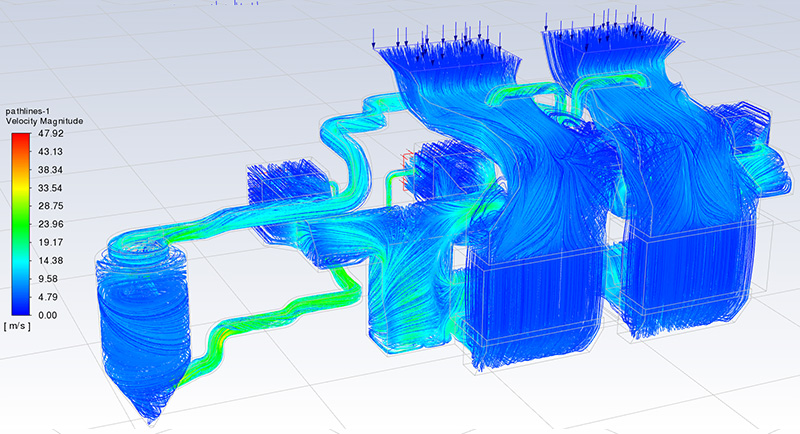Screen dimensions: 800x434
Task: Click the pathlines-1 legend title
Action: [x=28, y=111]
